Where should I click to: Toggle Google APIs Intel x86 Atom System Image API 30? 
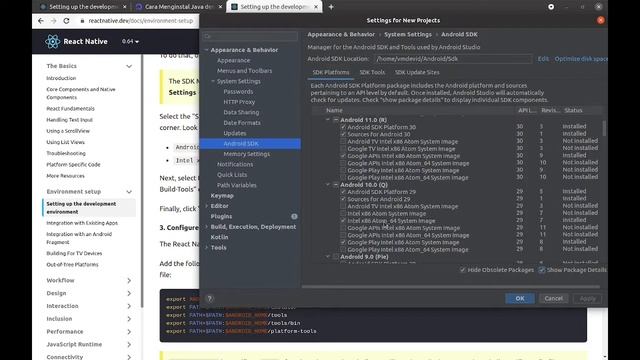[343, 156]
